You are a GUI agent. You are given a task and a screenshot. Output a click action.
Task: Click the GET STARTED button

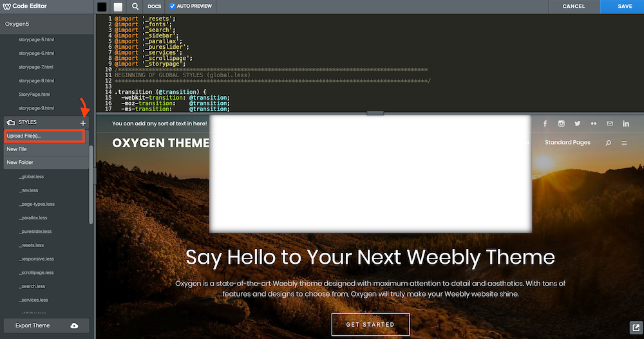370,325
